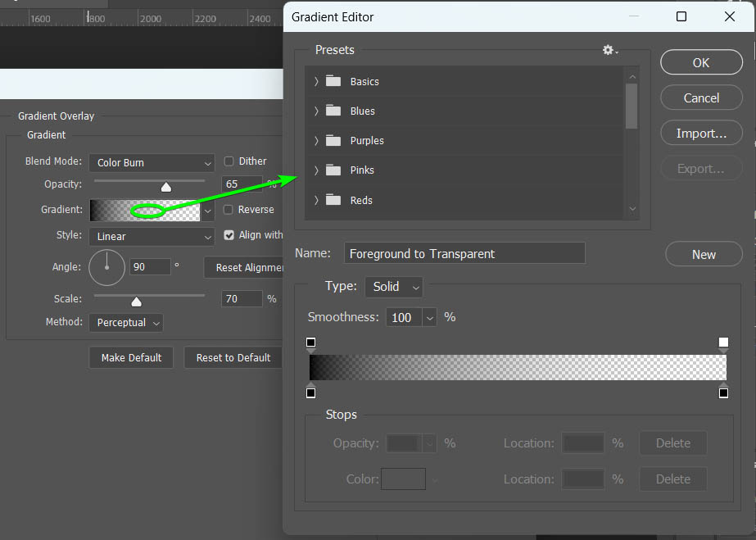
Task: Expand the Reds preset folder
Action: tap(316, 200)
